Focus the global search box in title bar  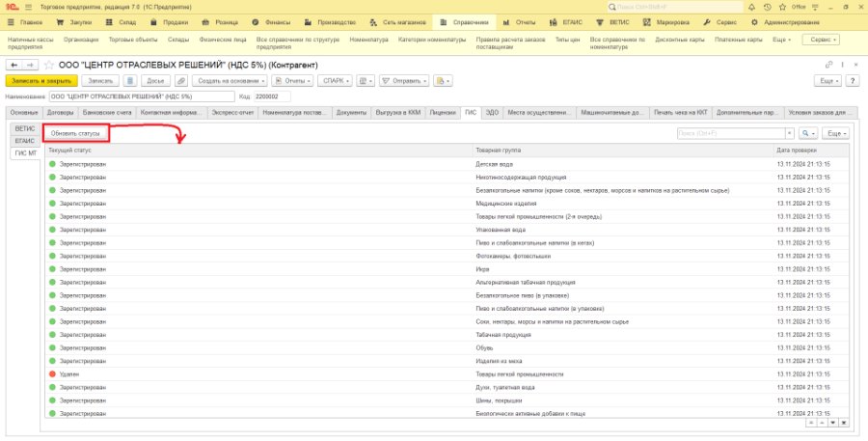point(675,7)
